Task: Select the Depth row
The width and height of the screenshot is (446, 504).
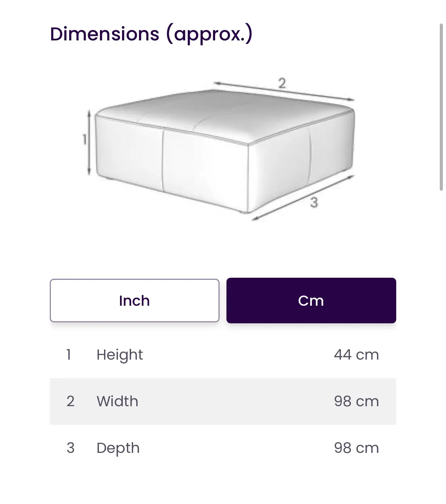Action: tap(223, 448)
